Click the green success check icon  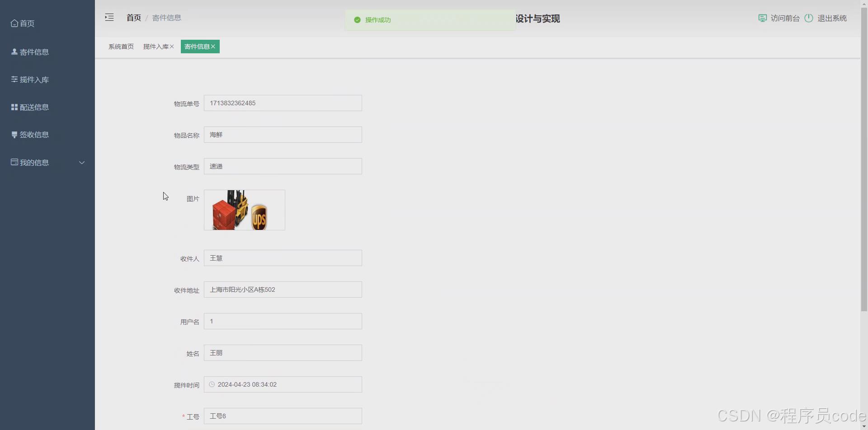[x=357, y=20]
